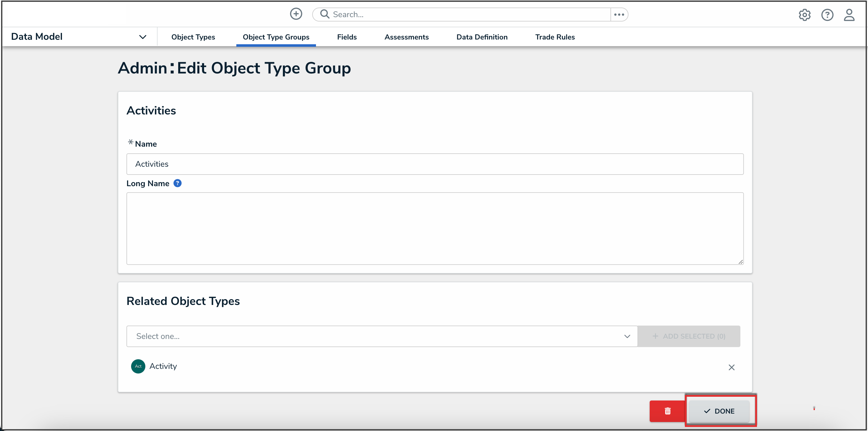Open the Select one object type dropdown

pyautogui.click(x=381, y=336)
